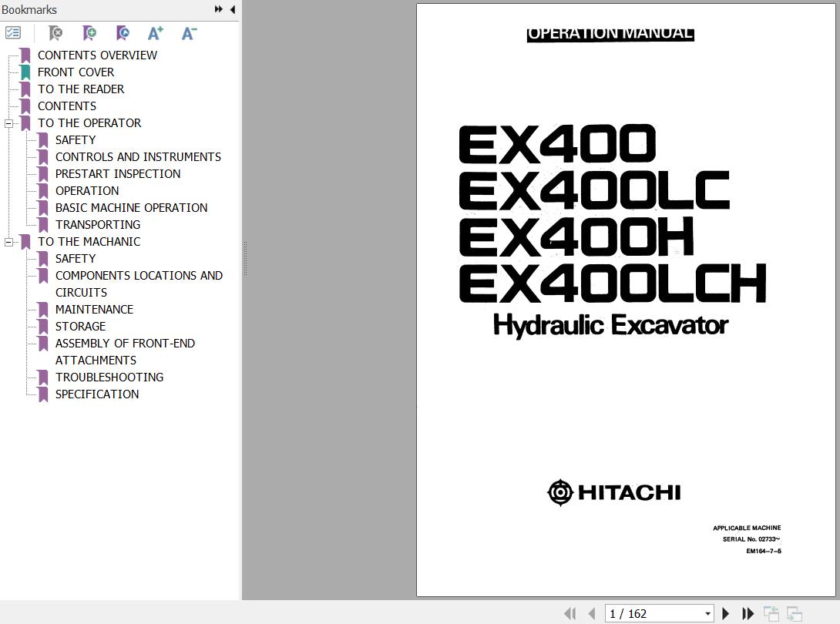Screen dimensions: 840x624
Task: Collapse the Bookmarks panel with the left arrow
Action: [x=233, y=9]
